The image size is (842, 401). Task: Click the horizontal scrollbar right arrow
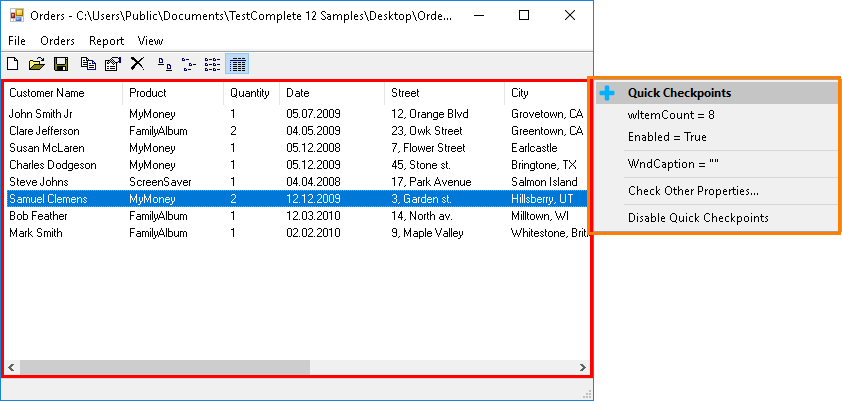tap(582, 368)
